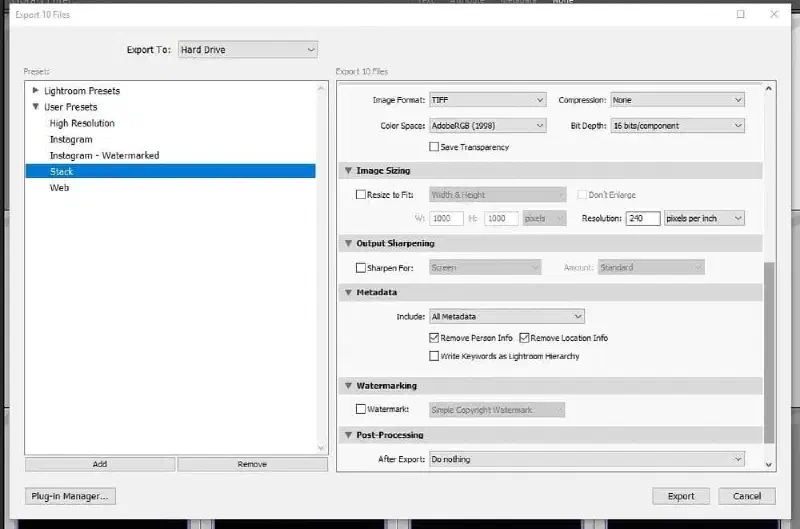800x529 pixels.
Task: Close the Export 10 Files dialog
Action: (x=774, y=14)
